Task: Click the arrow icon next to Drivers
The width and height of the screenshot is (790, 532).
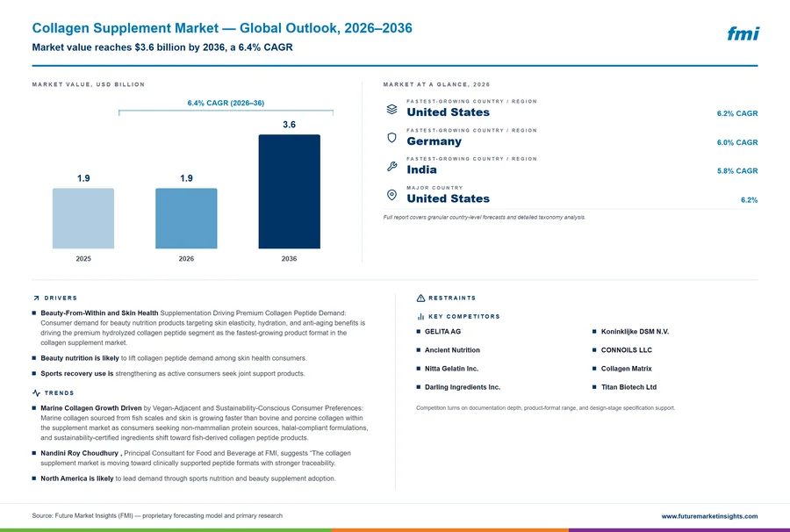Action: tap(36, 298)
